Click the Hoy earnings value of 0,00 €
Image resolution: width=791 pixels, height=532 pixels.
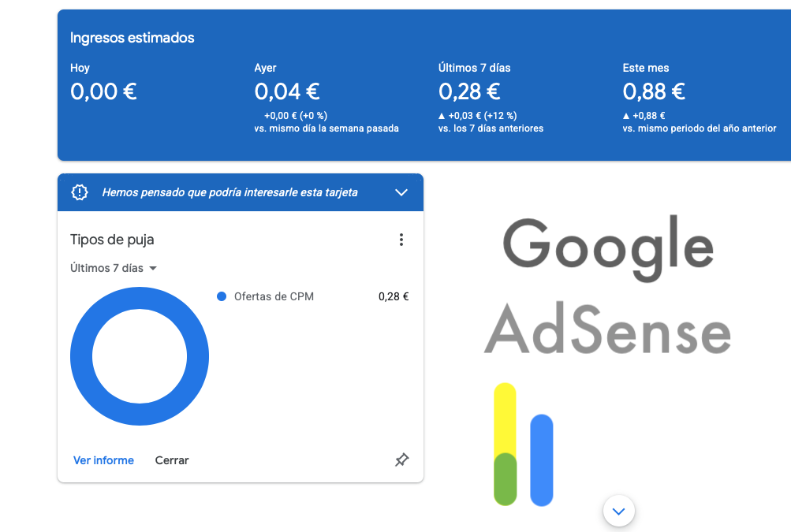pyautogui.click(x=103, y=91)
